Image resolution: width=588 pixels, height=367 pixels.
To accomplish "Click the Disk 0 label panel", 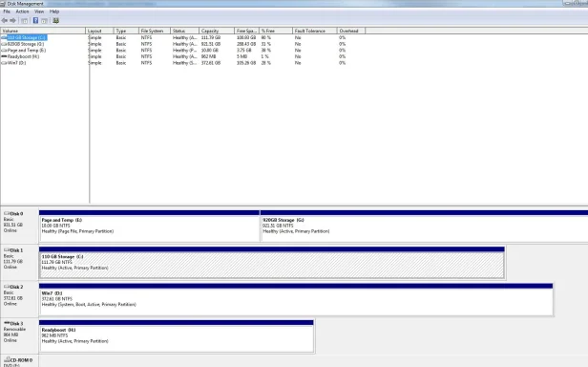I will pyautogui.click(x=19, y=225).
